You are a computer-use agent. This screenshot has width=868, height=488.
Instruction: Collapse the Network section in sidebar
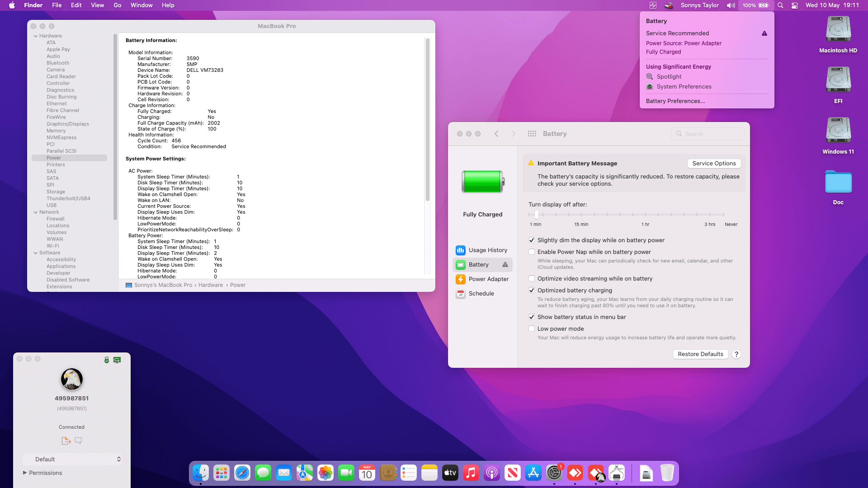(36, 212)
